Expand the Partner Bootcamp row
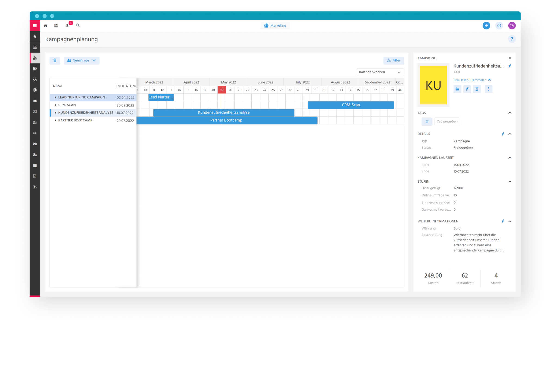 click(x=56, y=120)
